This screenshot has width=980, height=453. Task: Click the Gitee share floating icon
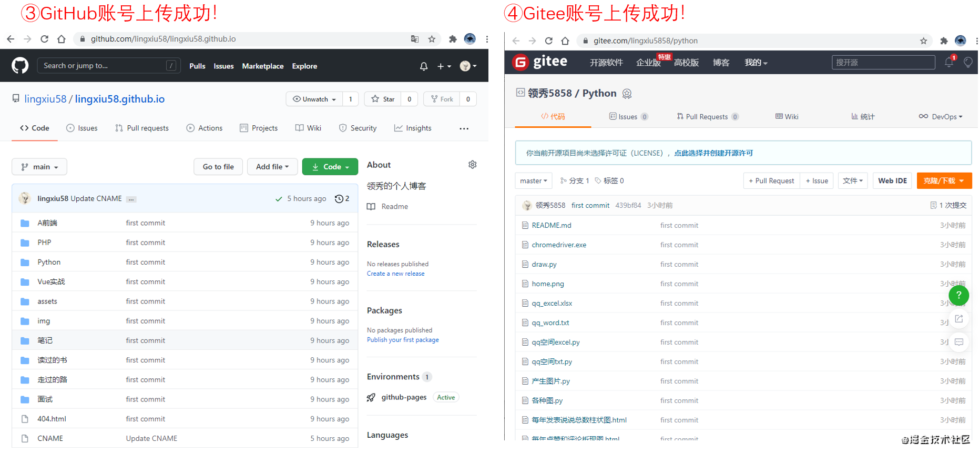pyautogui.click(x=959, y=319)
